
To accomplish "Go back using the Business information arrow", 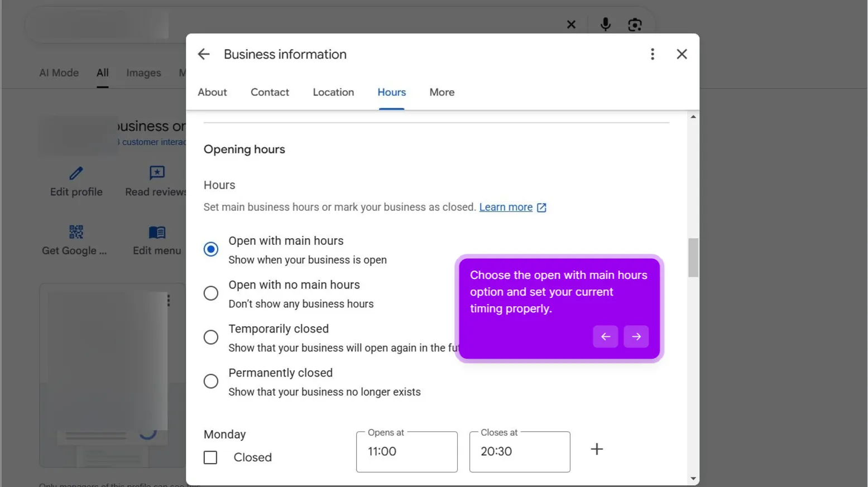I will 204,54.
